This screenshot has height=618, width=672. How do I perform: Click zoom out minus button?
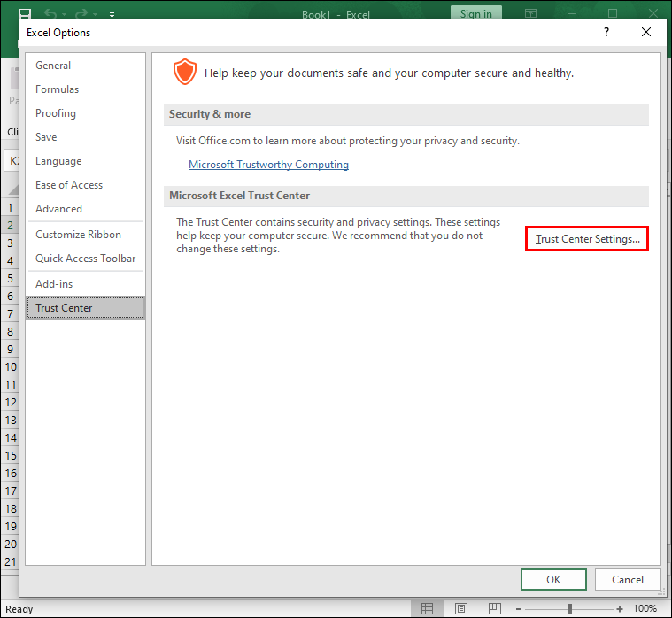point(519,609)
